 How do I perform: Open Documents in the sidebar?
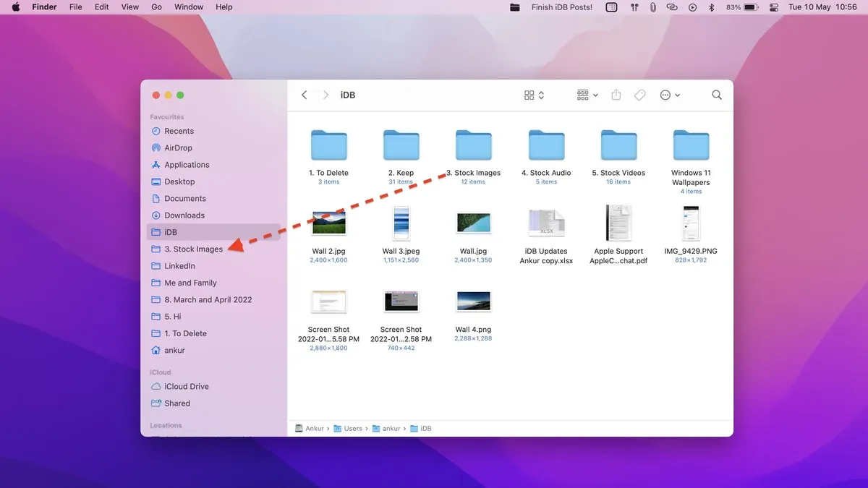point(213,198)
